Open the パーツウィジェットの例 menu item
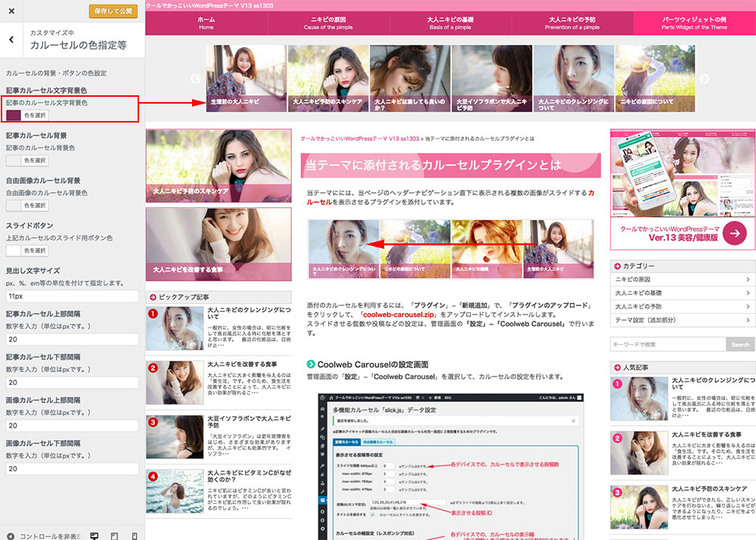The image size is (756, 540). pos(694,23)
